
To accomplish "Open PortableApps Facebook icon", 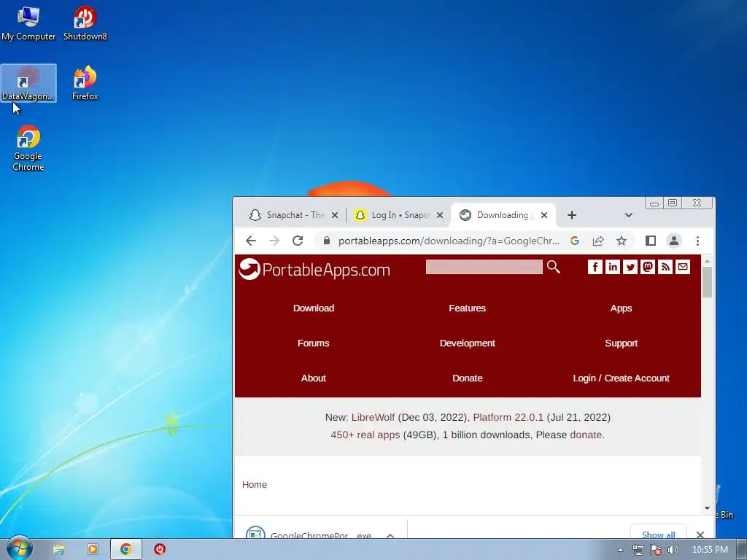I will (x=595, y=267).
